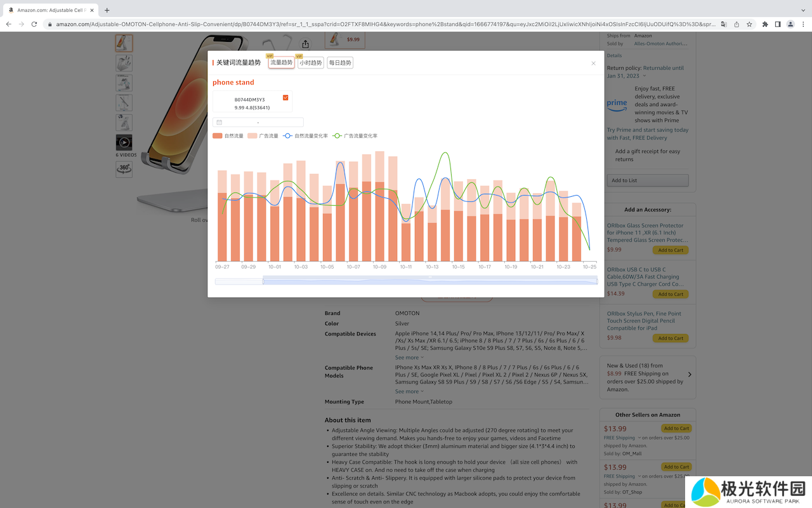Switch to the 每日趋势 tab
Image resolution: width=812 pixels, height=508 pixels.
click(340, 63)
